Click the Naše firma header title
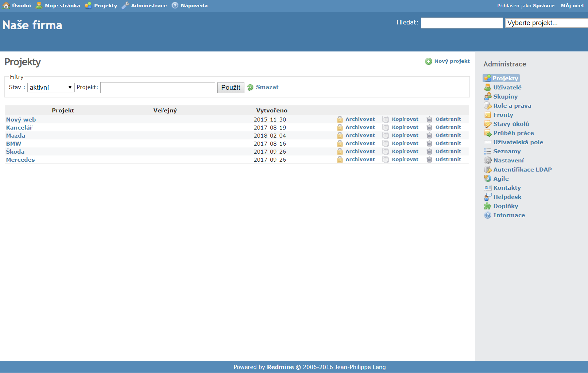This screenshot has height=373, width=588. click(x=32, y=25)
